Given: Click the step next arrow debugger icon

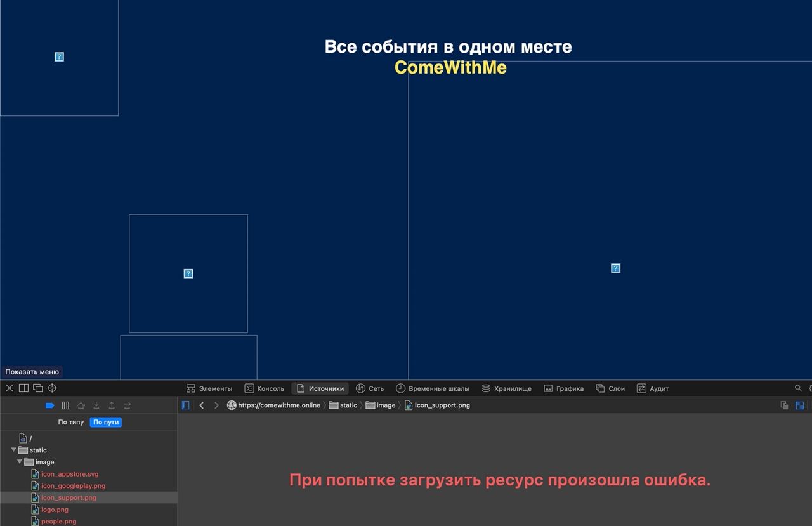Looking at the screenshot, I should point(127,405).
